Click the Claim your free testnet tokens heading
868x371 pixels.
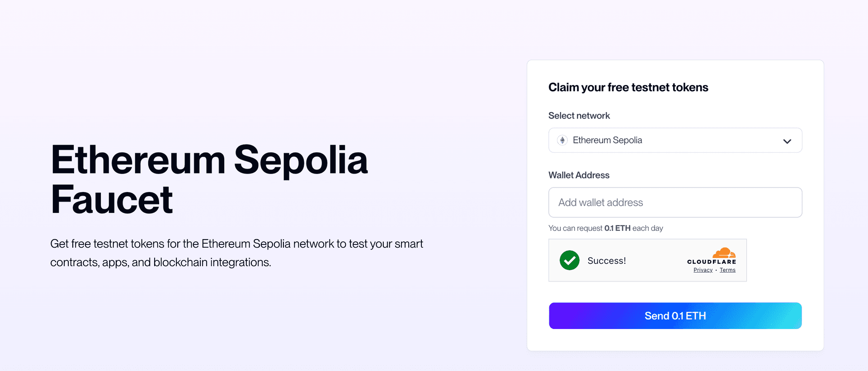tap(628, 87)
